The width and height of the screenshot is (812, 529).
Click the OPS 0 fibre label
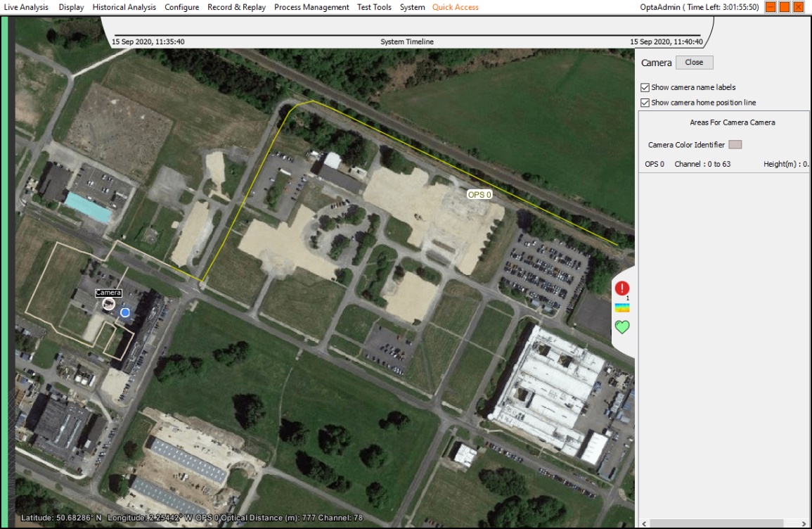[479, 194]
